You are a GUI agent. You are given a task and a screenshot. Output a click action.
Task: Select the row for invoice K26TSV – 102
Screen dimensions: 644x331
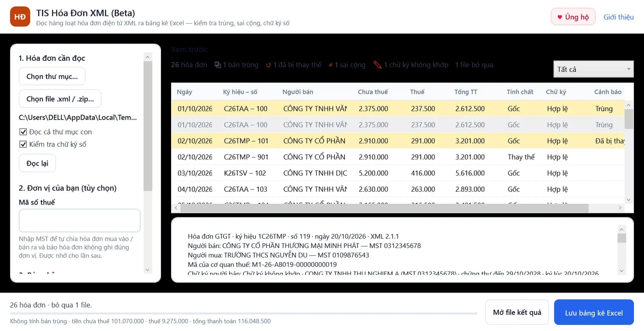(398, 173)
